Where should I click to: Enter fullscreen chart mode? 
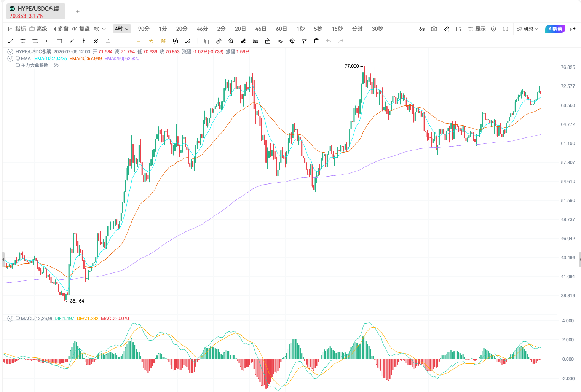coord(506,29)
